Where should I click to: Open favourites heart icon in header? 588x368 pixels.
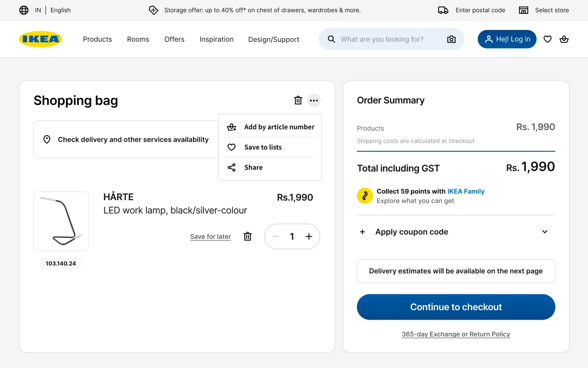point(548,40)
